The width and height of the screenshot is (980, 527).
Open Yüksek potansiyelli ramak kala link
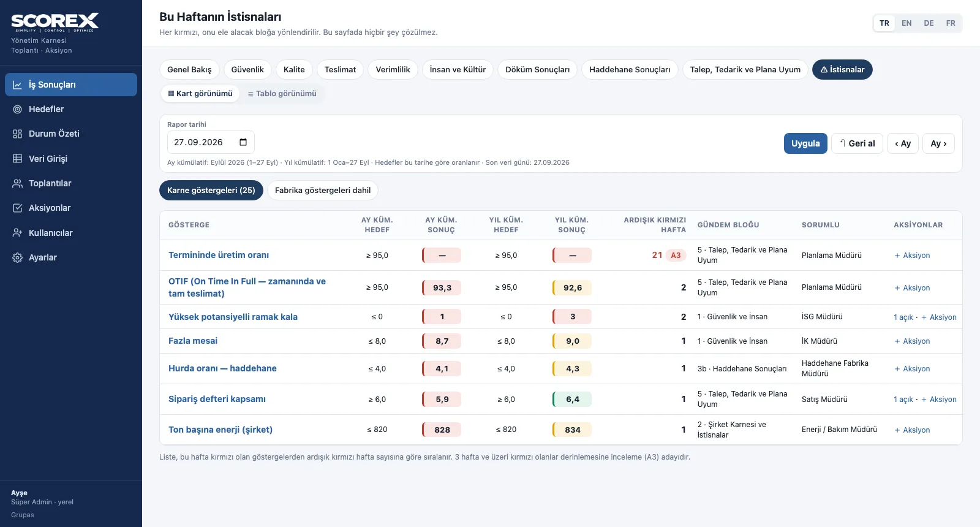[x=233, y=317]
